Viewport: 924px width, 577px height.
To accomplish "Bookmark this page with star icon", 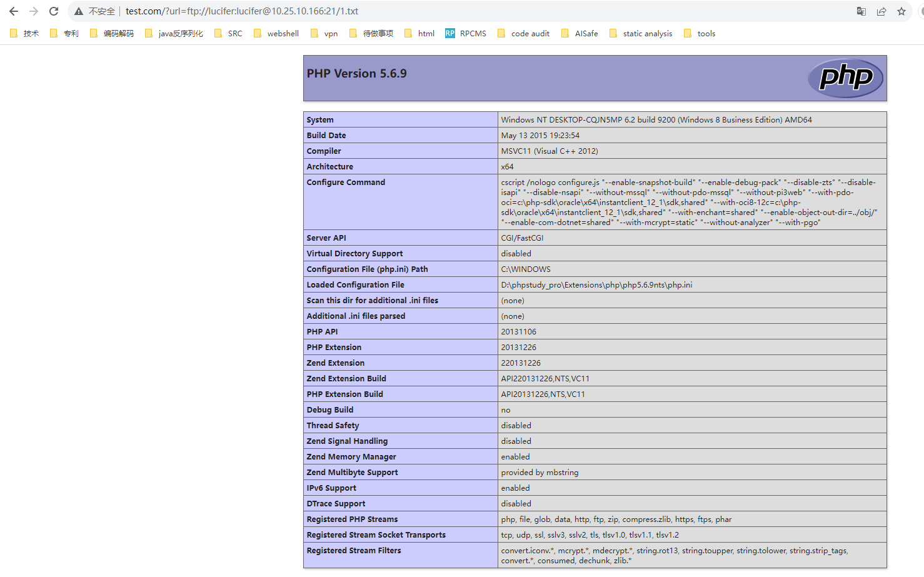I will click(901, 11).
